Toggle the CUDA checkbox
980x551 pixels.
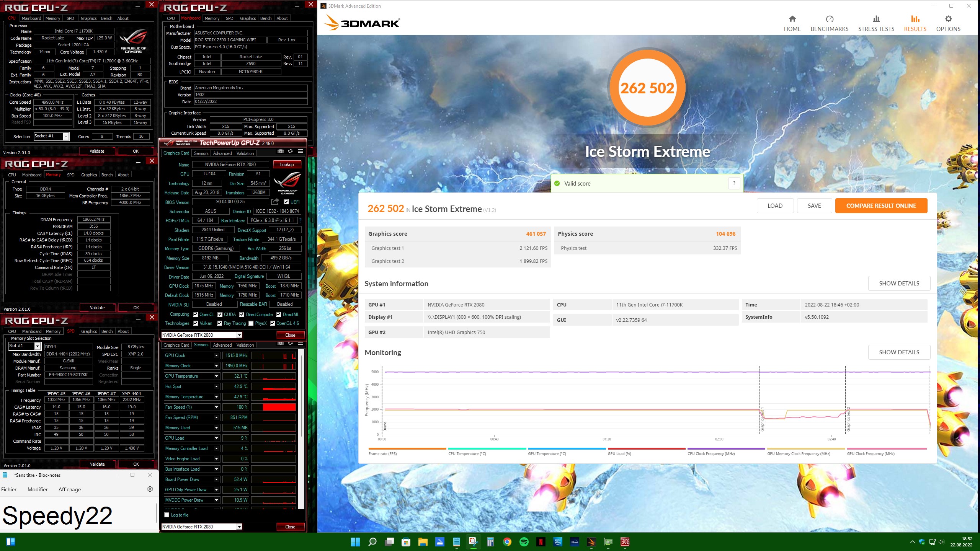[220, 315]
